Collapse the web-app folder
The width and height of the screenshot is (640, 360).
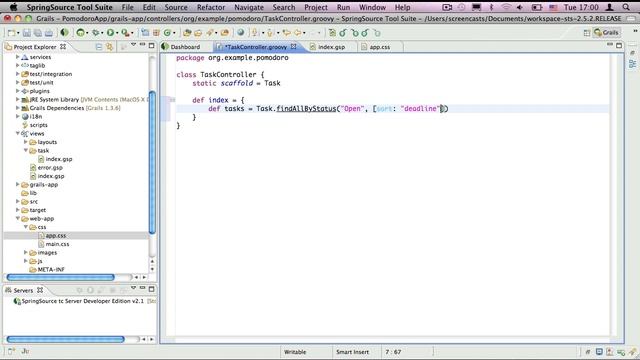coord(18,218)
